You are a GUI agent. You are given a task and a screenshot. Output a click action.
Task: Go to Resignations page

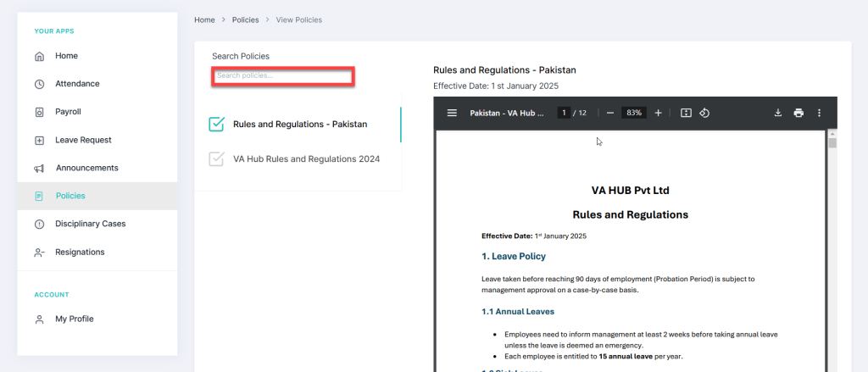coord(97,253)
